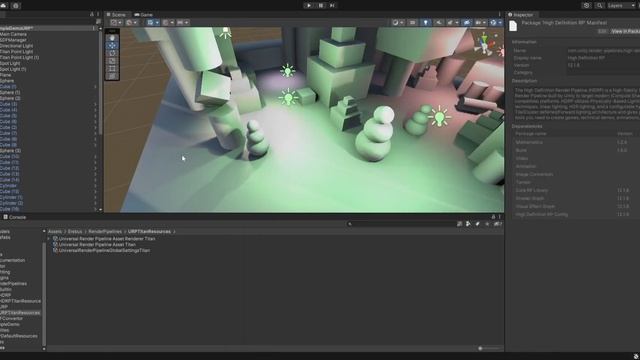This screenshot has height=360, width=640.
Task: Click the Step frame button
Action: click(332, 5)
